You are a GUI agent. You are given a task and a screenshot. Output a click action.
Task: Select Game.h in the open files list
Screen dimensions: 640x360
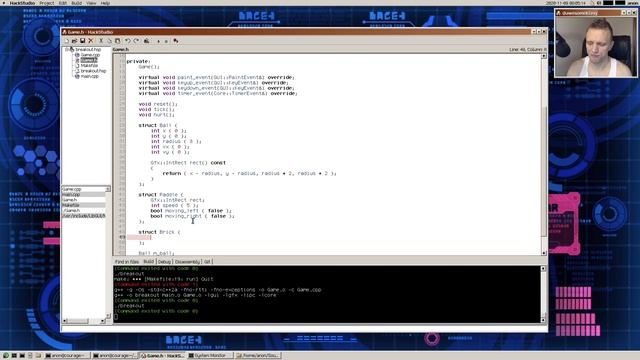click(x=83, y=200)
